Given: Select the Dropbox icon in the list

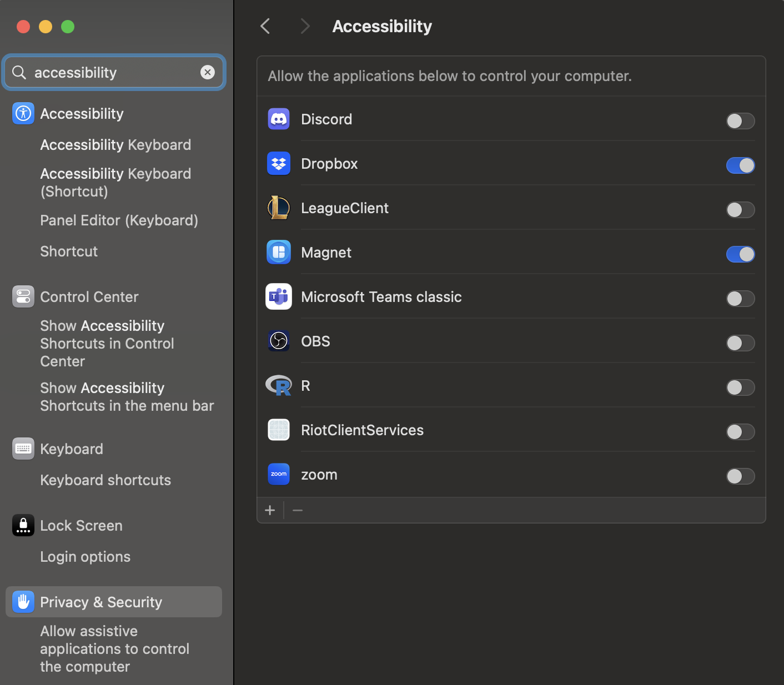Looking at the screenshot, I should pos(279,164).
